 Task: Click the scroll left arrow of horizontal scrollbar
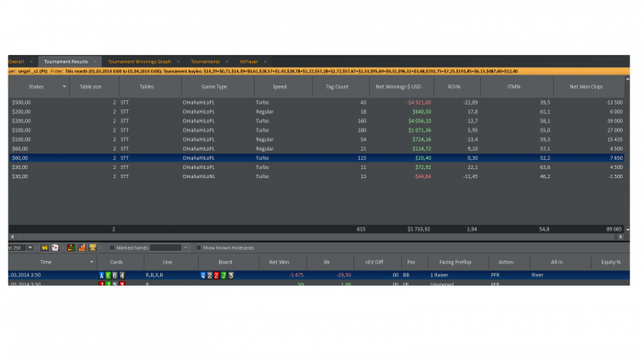[12, 236]
